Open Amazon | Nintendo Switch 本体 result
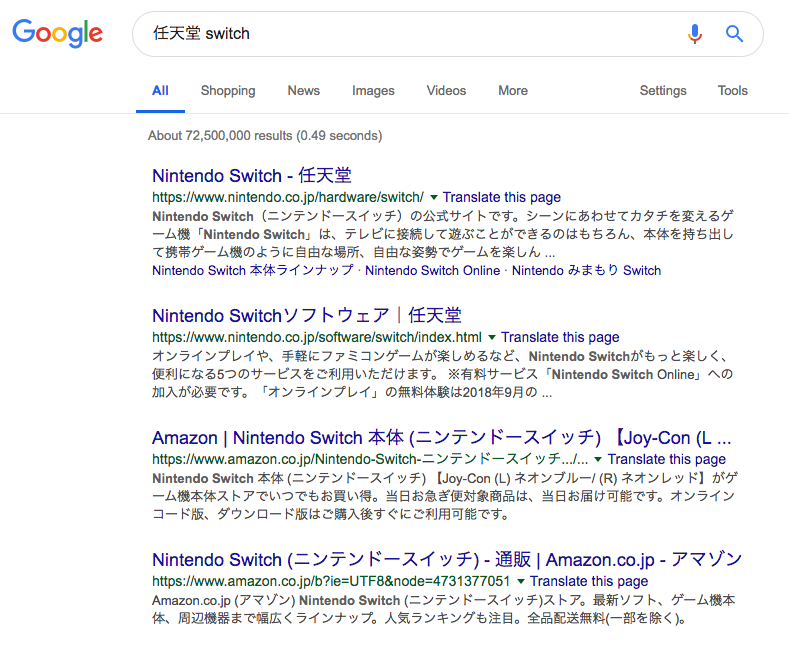789x648 pixels. point(441,438)
